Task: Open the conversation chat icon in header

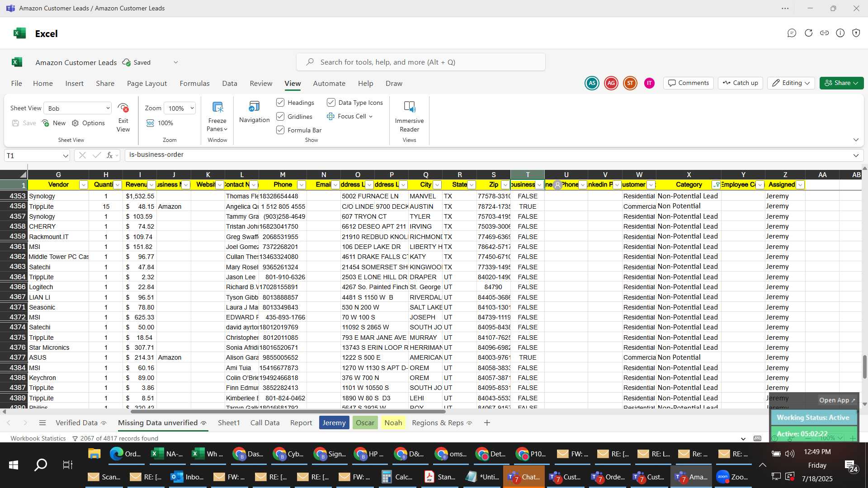Action: [792, 33]
